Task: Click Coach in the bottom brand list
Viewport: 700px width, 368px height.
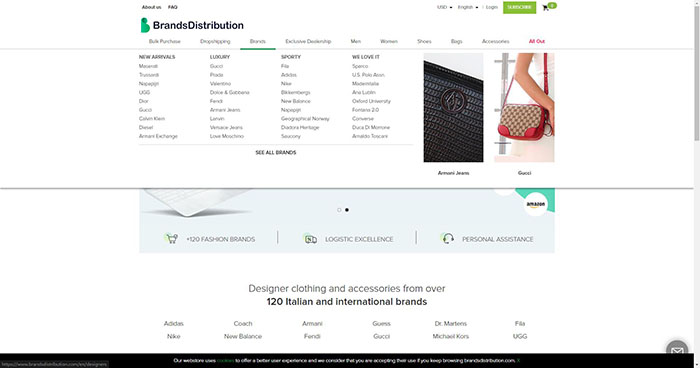Action: click(243, 323)
